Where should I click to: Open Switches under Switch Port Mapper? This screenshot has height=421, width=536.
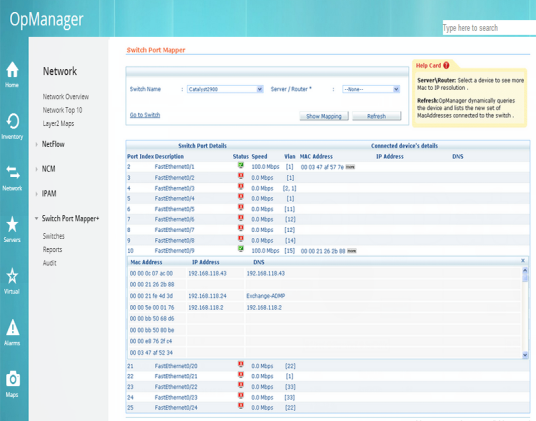(x=53, y=236)
